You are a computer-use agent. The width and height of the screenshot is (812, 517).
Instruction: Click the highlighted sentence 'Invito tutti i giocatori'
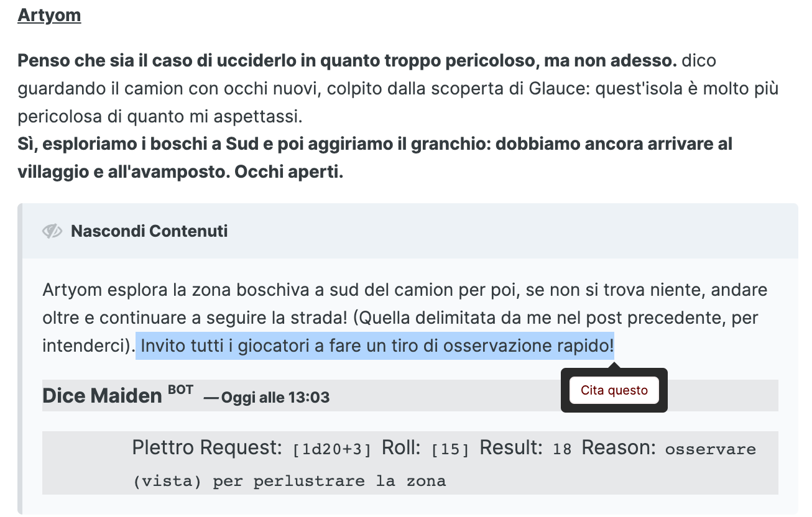coord(374,345)
